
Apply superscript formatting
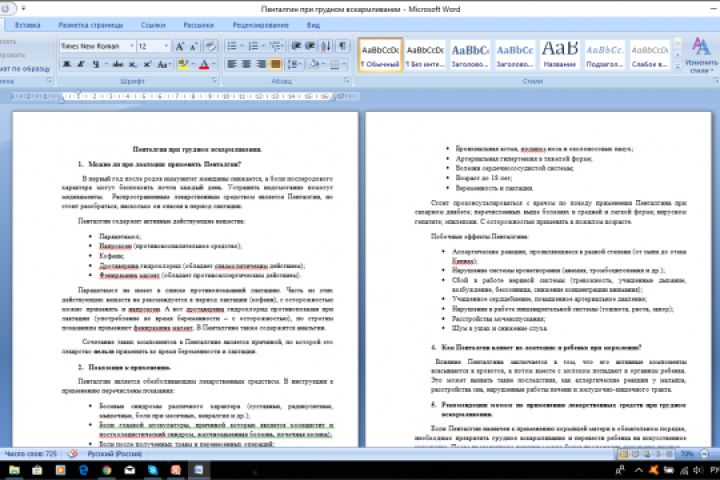click(x=147, y=64)
